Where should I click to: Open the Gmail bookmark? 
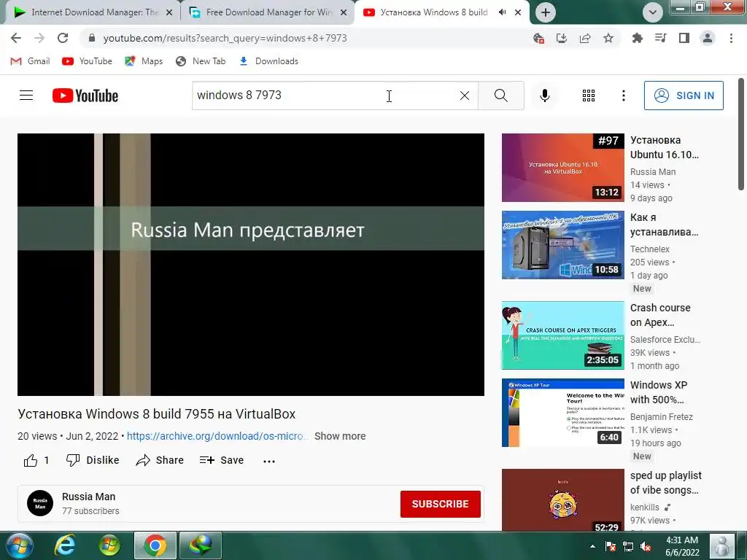coord(30,61)
